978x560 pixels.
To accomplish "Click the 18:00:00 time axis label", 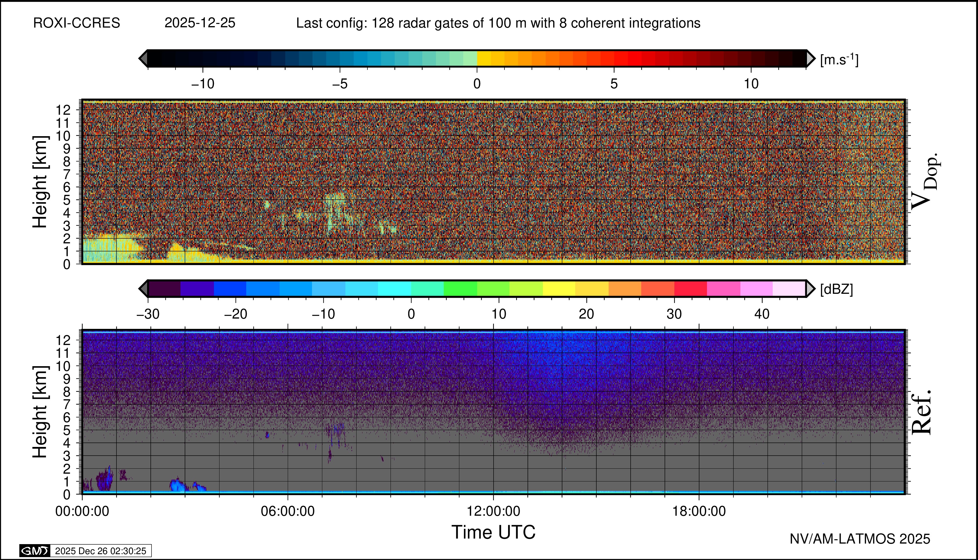I will pos(699,511).
